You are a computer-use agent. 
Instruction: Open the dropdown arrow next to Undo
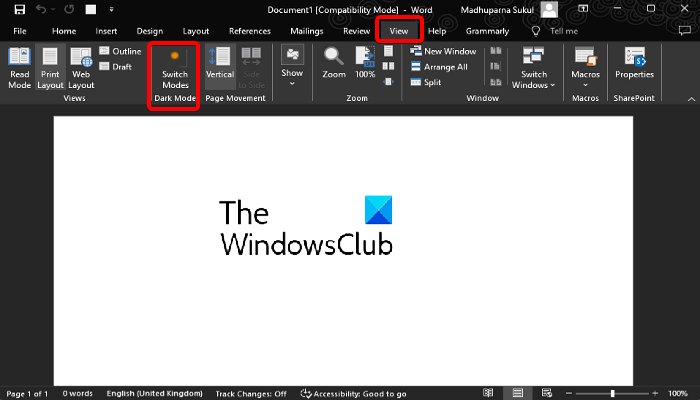click(x=53, y=9)
